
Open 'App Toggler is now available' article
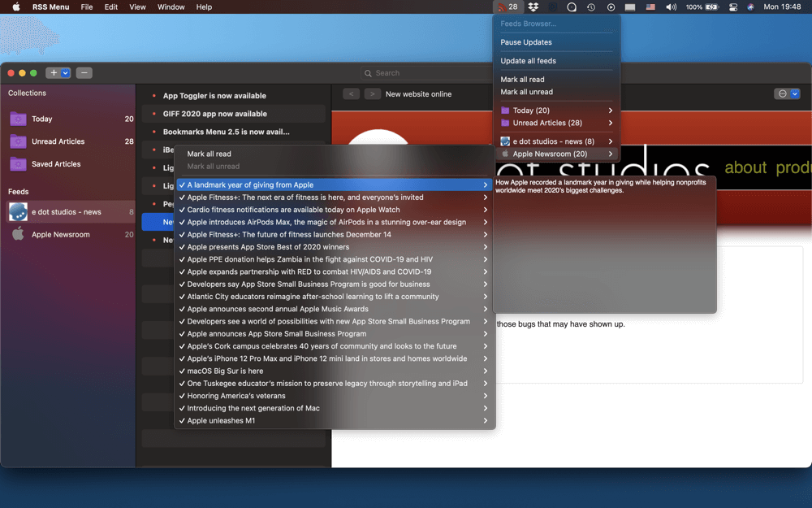click(234, 95)
